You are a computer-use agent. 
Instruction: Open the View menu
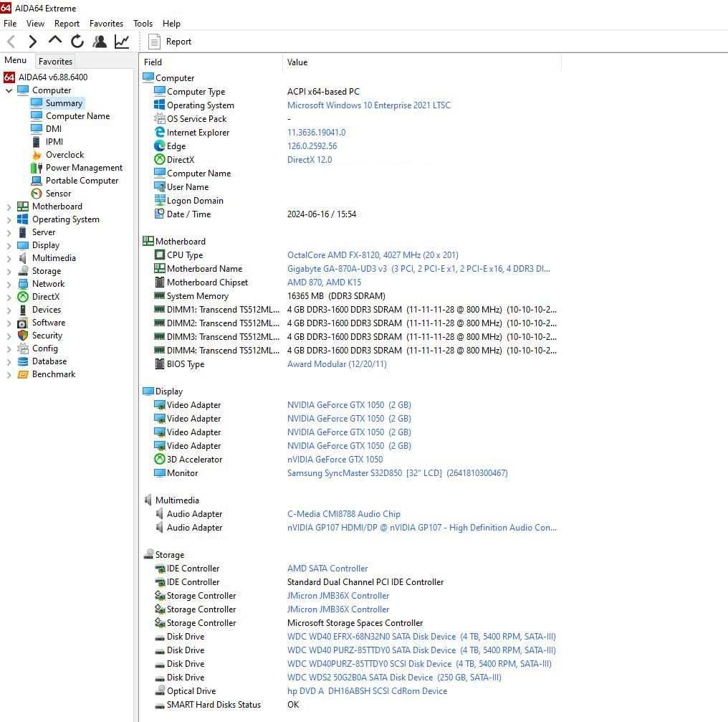pos(35,23)
